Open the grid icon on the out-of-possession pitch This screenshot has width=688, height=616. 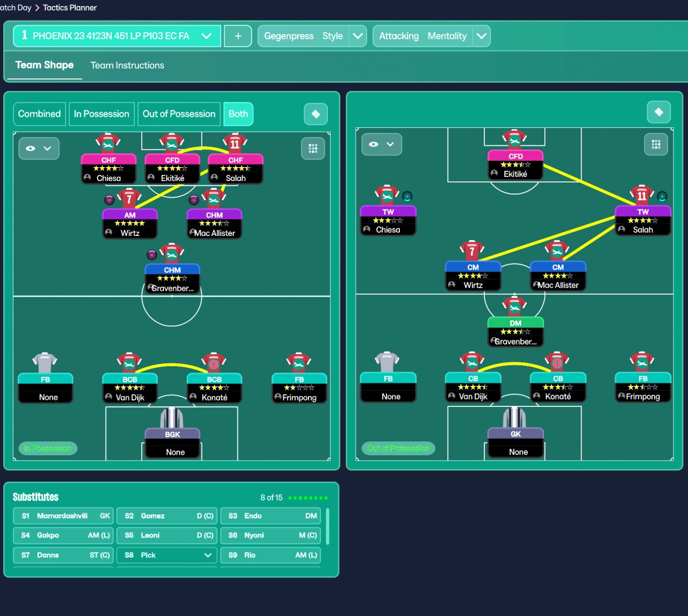tap(656, 144)
